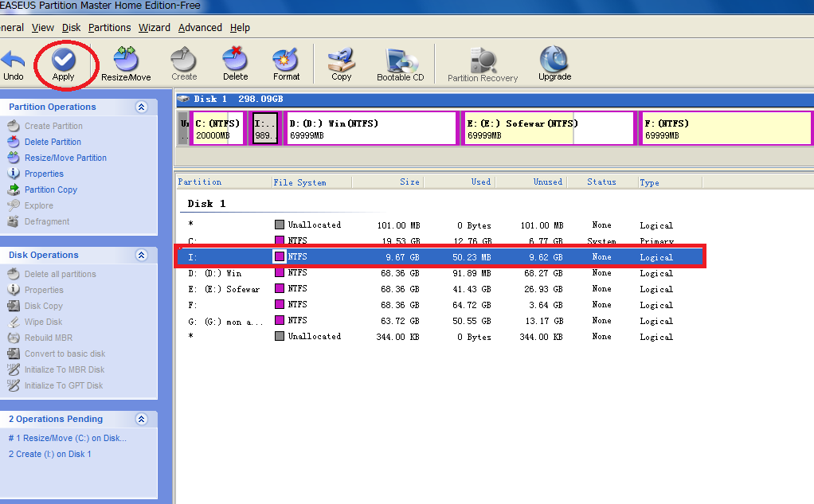The height and width of the screenshot is (504, 814).
Task: Select the I: 9.67 GB partition row
Action: pos(440,257)
